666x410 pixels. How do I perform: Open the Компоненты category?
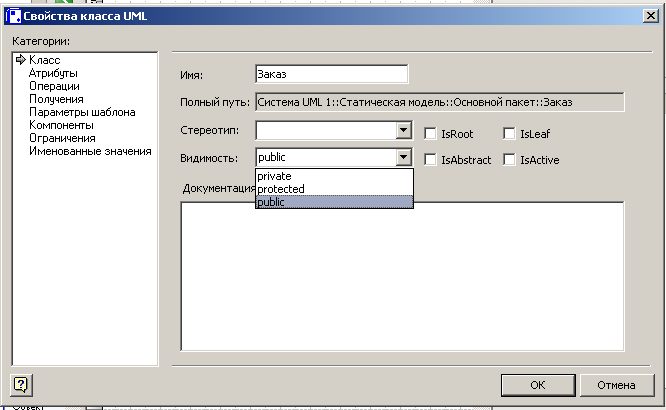61,125
